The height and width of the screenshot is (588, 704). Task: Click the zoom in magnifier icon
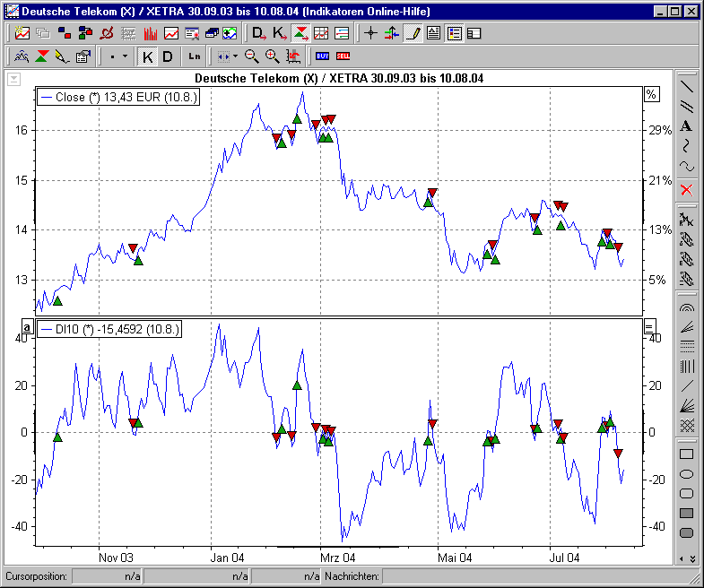pyautogui.click(x=272, y=56)
